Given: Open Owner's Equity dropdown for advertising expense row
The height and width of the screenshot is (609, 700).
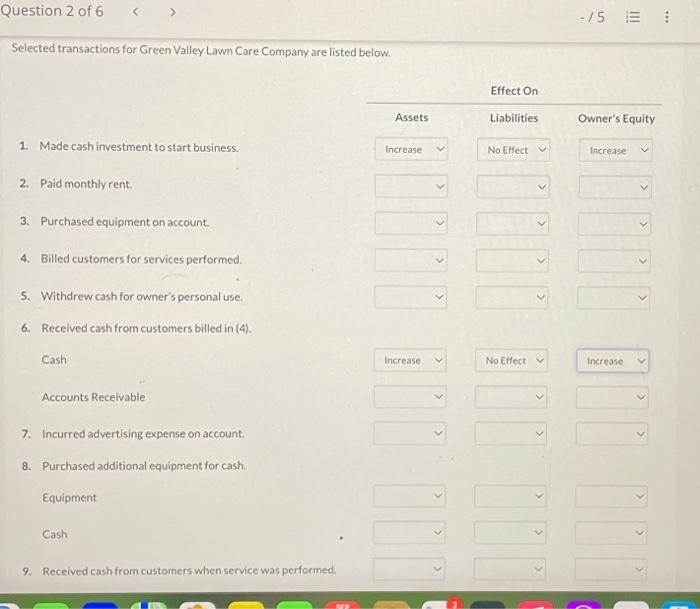Looking at the screenshot, I should 612,434.
